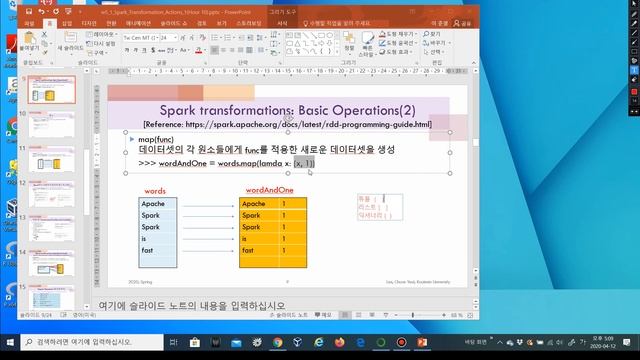Viewport: 640px width, 360px height.
Task: Open the Section (구역) dropdown
Action: pyautogui.click(x=97, y=53)
